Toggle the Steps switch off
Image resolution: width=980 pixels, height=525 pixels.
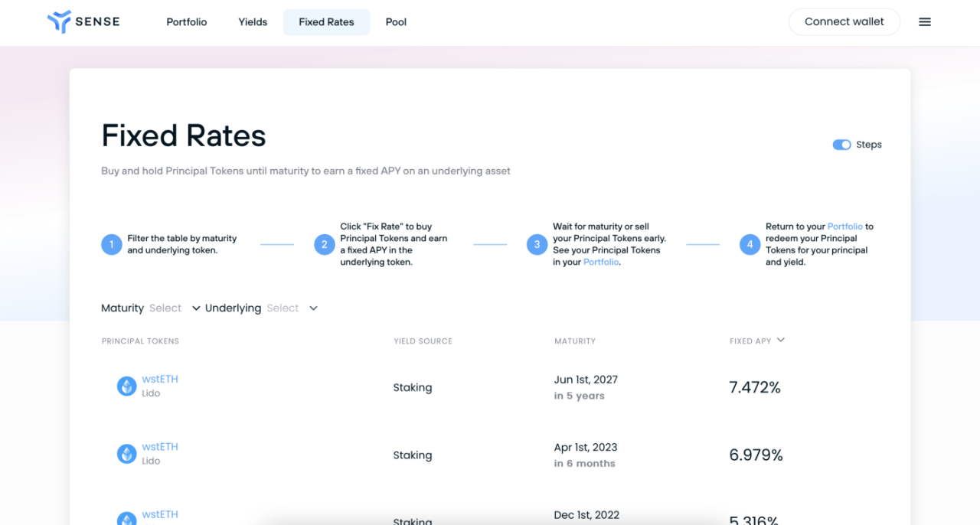[x=841, y=145]
